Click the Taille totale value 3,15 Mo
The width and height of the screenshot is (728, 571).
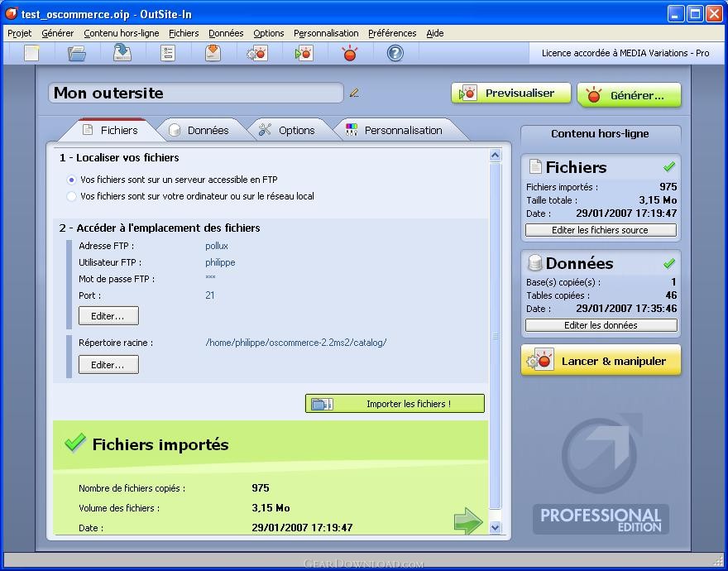[x=658, y=200]
